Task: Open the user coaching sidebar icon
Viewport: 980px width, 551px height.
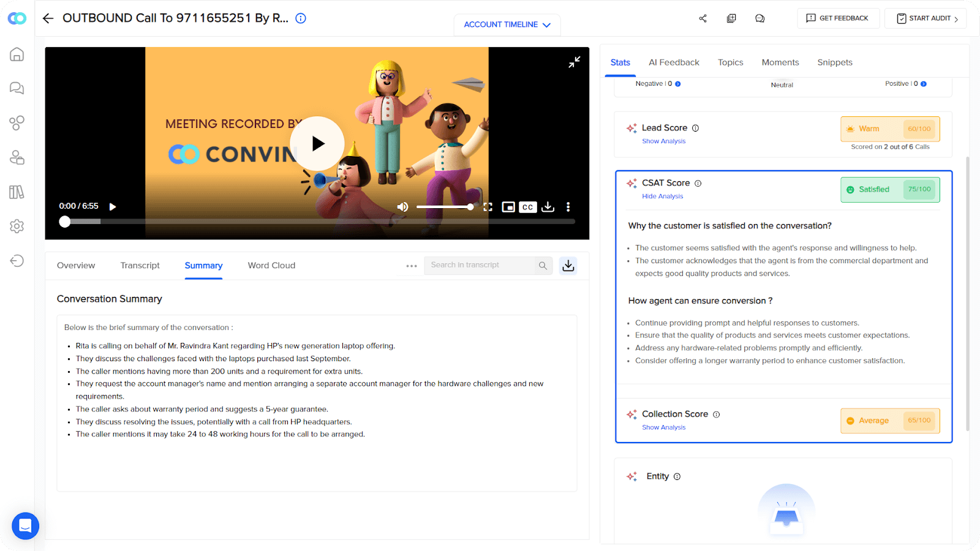Action: click(x=17, y=157)
